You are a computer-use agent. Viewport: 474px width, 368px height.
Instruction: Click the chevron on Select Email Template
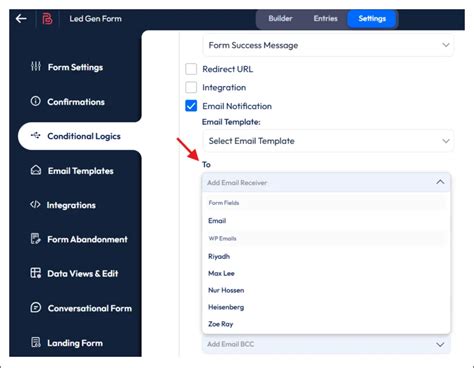(x=446, y=141)
